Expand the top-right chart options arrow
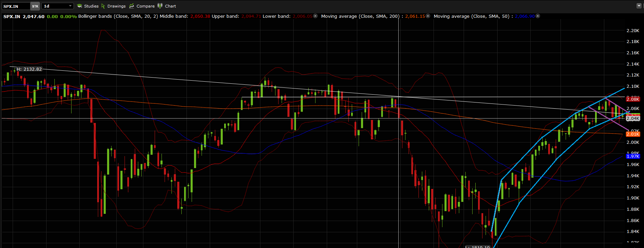644x248 pixels. [x=639, y=6]
